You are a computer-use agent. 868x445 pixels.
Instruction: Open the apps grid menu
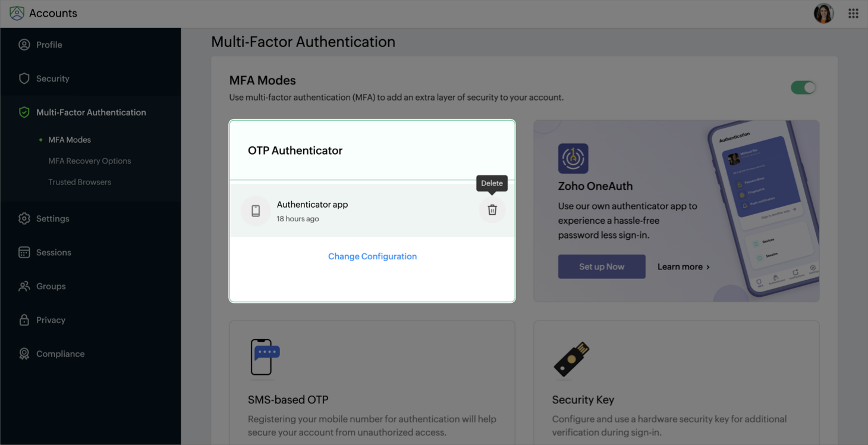(x=853, y=14)
